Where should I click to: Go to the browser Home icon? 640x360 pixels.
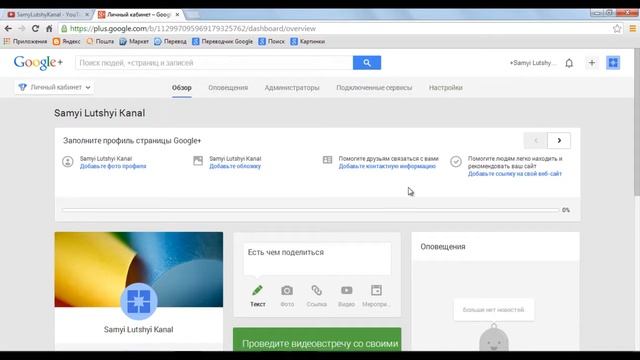click(49, 29)
